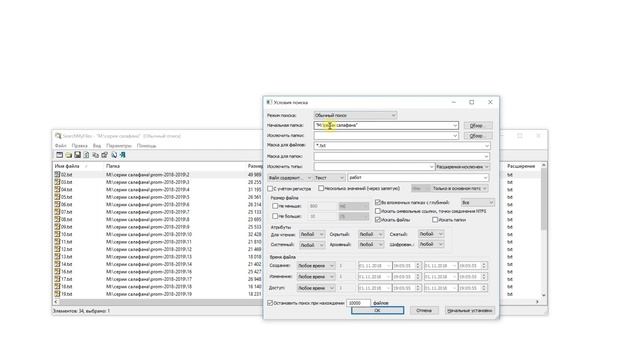
Task: Open Search Options via first toolbar icon
Action: (59, 155)
